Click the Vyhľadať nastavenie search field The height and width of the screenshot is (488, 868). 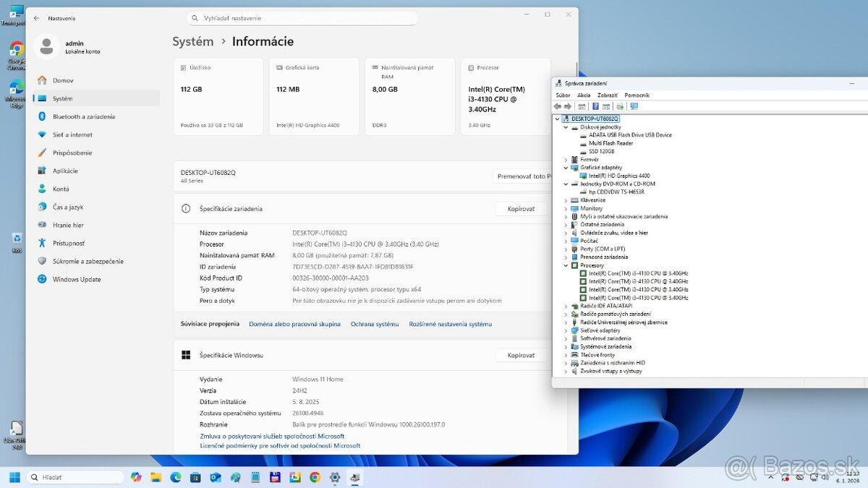(x=302, y=17)
